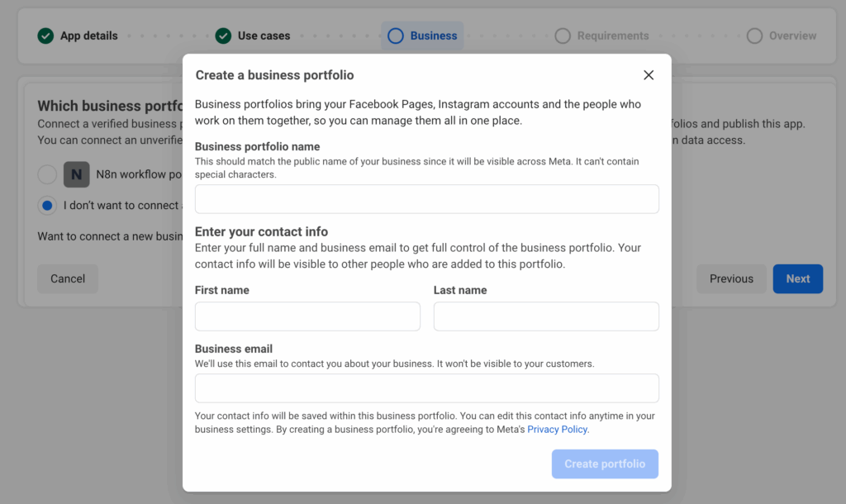Click the Use cases green checkmark icon

coord(223,36)
